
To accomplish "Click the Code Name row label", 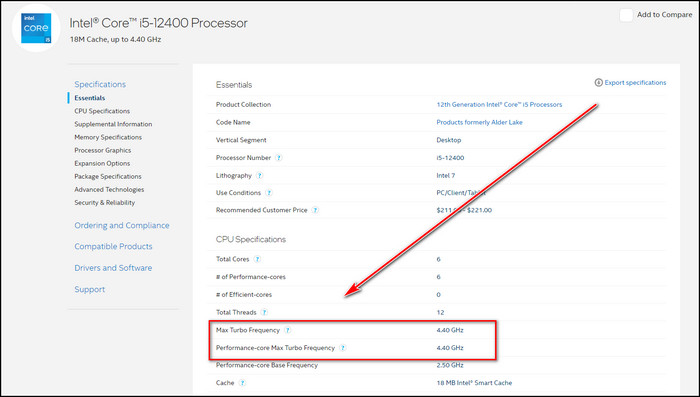I will coord(233,122).
